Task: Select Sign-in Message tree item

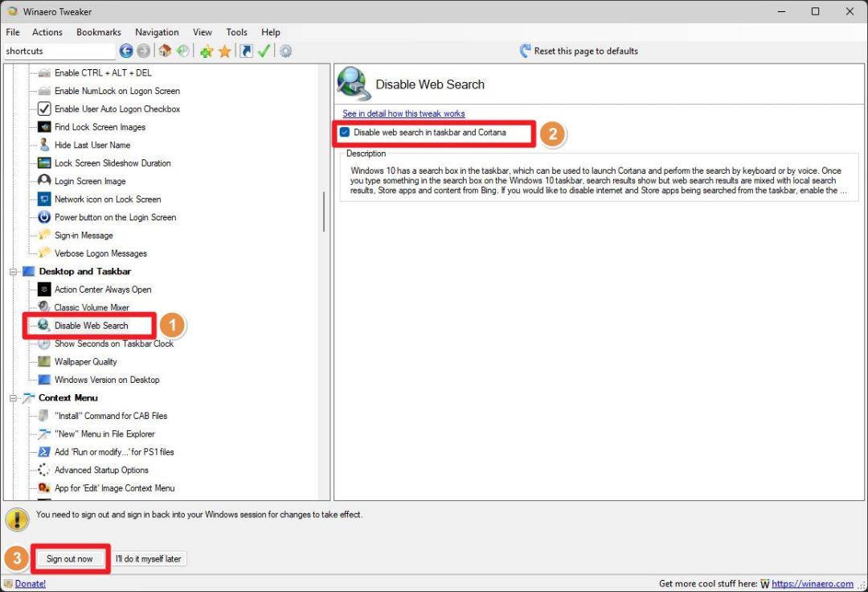Action: click(84, 236)
